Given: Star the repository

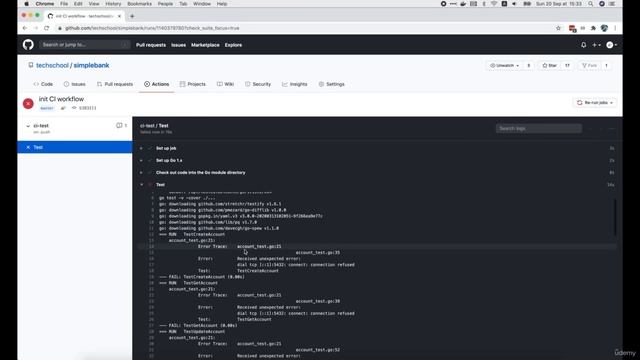Looking at the screenshot, I should 549,65.
